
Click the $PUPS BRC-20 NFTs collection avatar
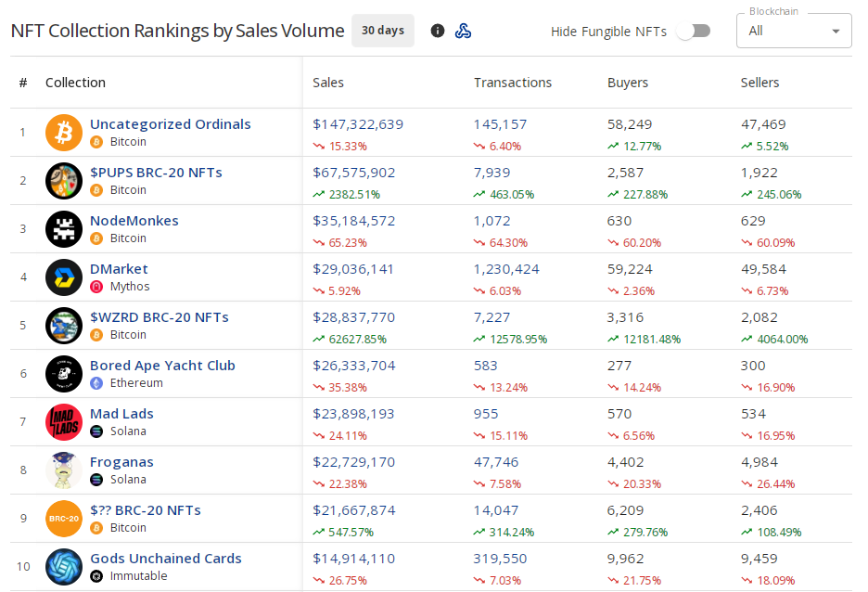click(64, 181)
